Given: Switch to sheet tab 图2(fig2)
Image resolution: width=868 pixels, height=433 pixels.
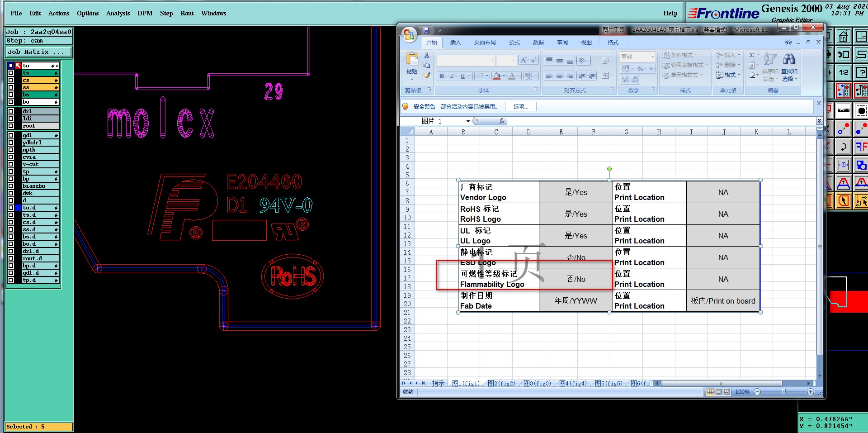Looking at the screenshot, I should [x=501, y=383].
